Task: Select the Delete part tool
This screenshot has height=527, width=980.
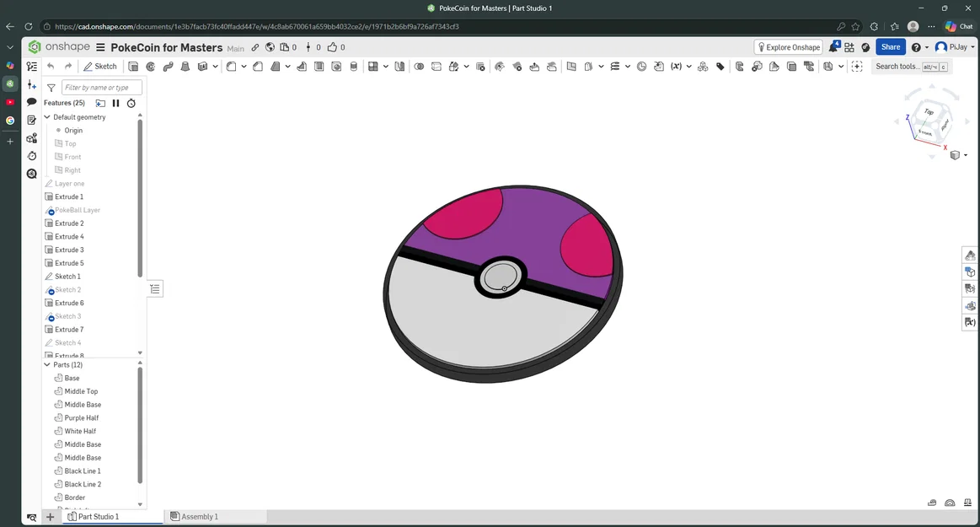Action: pos(480,67)
